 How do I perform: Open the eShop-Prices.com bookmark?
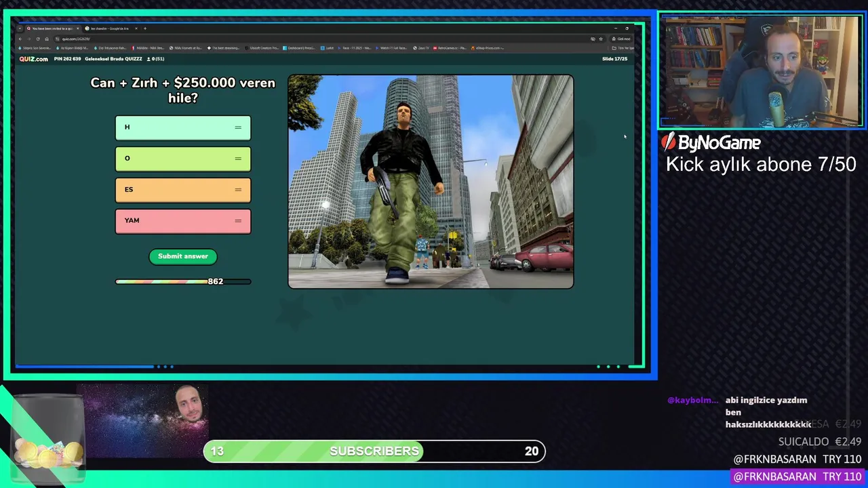[488, 48]
